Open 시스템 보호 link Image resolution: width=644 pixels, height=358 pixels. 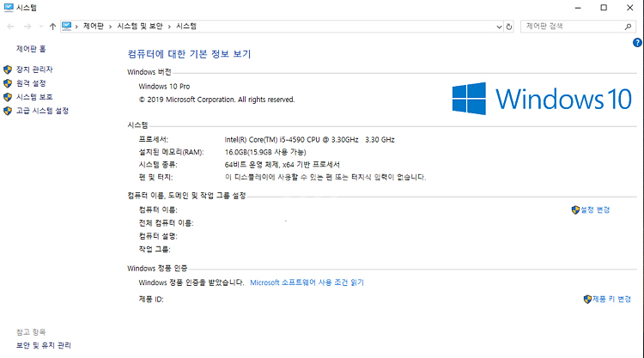pos(34,97)
